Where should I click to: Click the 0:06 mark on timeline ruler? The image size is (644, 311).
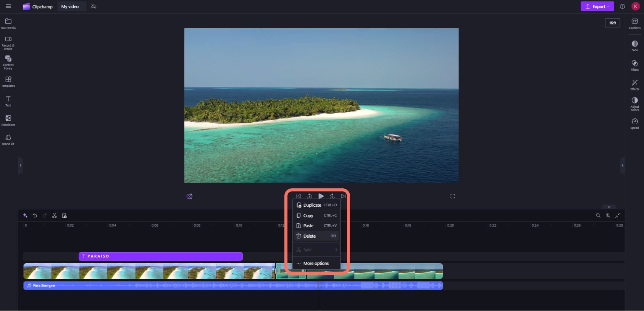click(x=155, y=225)
